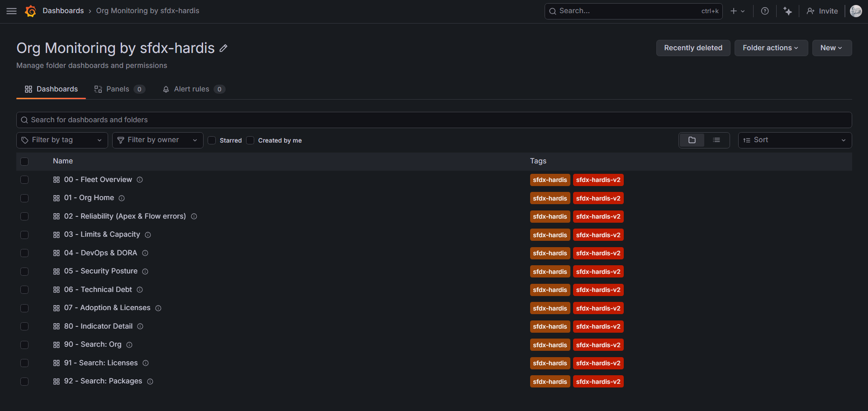Click dashboard grid icon of 92 - Search: Packages
The height and width of the screenshot is (411, 868).
pyautogui.click(x=57, y=382)
